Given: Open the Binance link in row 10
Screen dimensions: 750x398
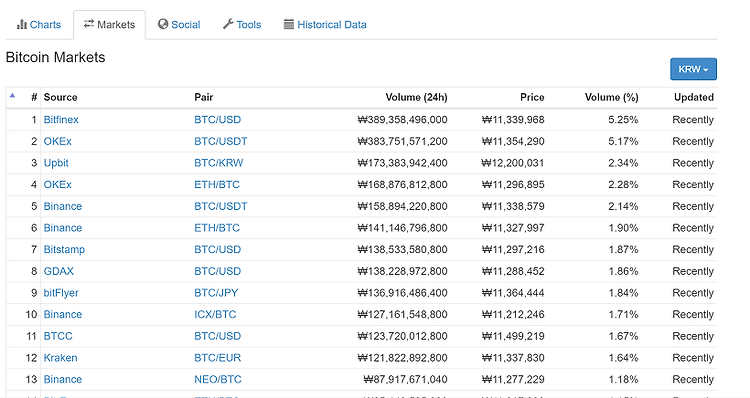Looking at the screenshot, I should tap(63, 314).
